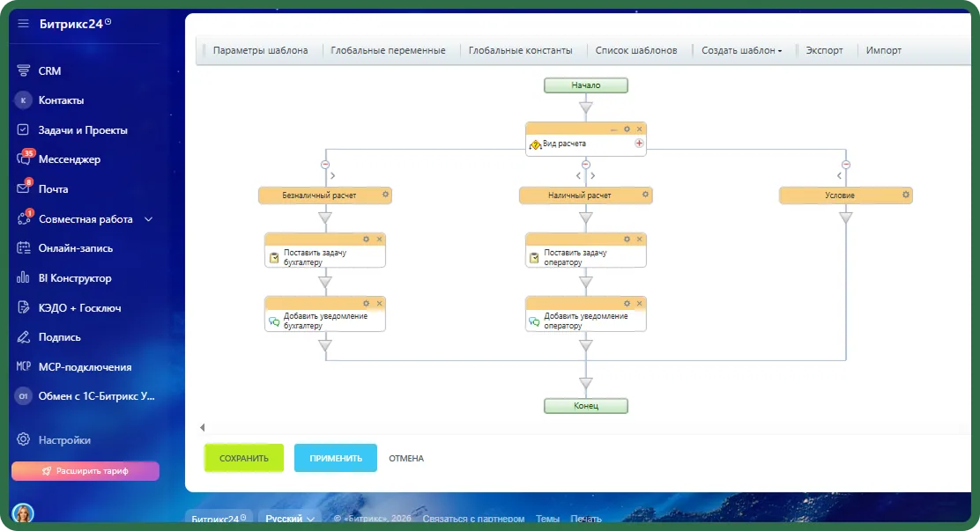Click the blue Применить button
980x531 pixels.
coord(336,458)
